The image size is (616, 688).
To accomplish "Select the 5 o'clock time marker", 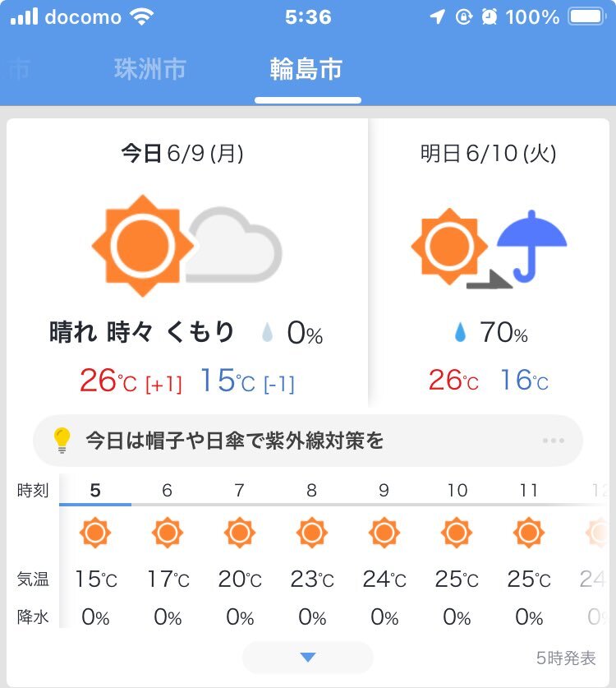I will click(95, 490).
